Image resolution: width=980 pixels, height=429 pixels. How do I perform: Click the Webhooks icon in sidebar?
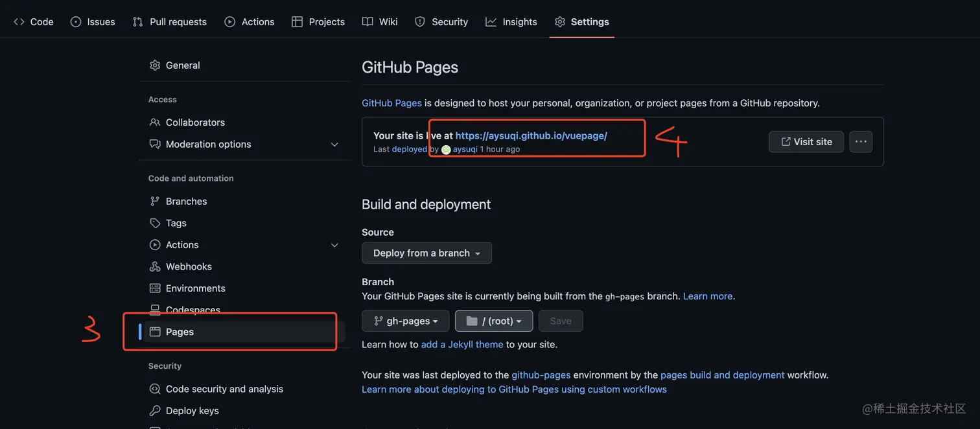coord(155,266)
